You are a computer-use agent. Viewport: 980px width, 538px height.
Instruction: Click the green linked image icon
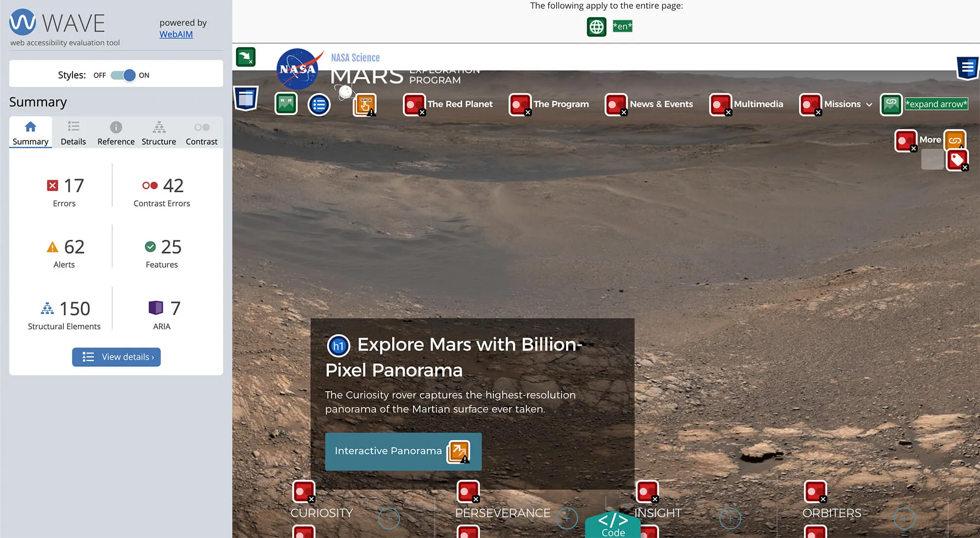point(891,104)
